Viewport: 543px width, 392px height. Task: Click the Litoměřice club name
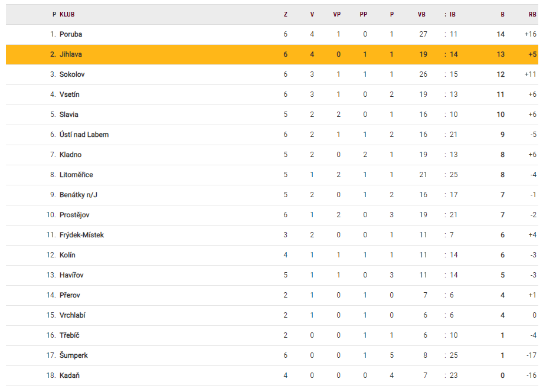[76, 175]
